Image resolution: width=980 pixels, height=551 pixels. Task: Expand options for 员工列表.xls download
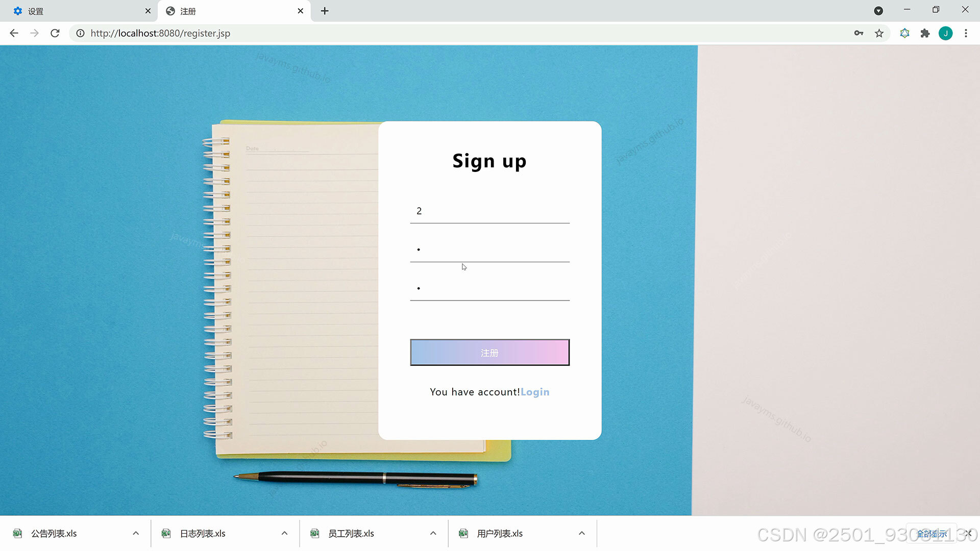[x=433, y=533]
